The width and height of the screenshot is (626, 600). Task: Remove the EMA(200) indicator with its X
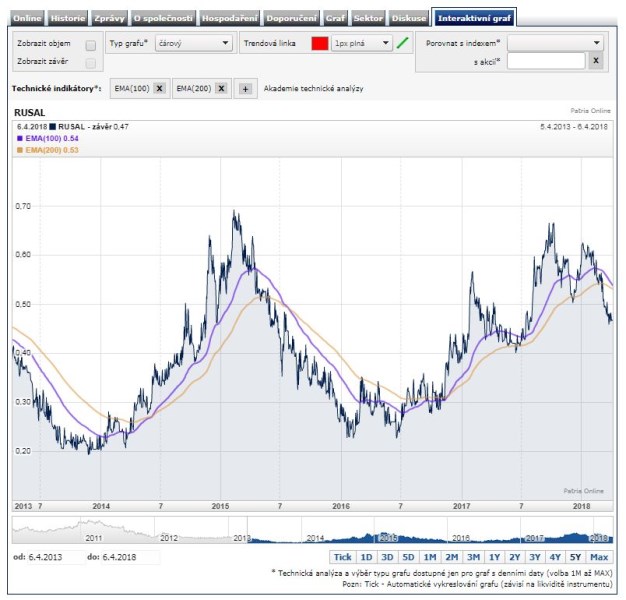tap(221, 89)
